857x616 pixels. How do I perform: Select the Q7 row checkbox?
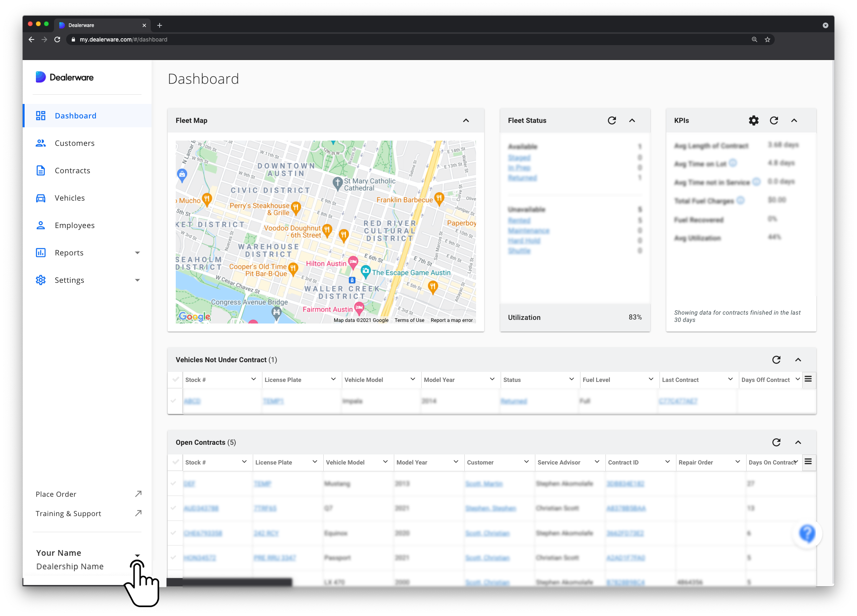click(174, 508)
